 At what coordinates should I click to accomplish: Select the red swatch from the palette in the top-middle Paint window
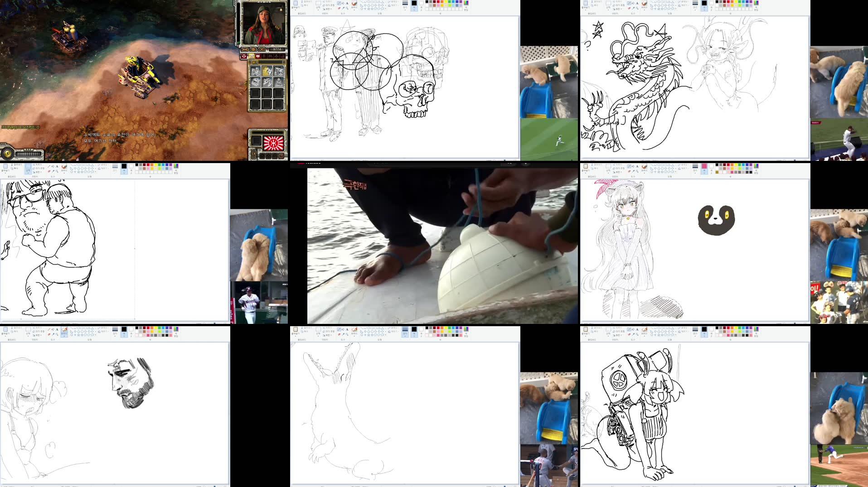(438, 2)
